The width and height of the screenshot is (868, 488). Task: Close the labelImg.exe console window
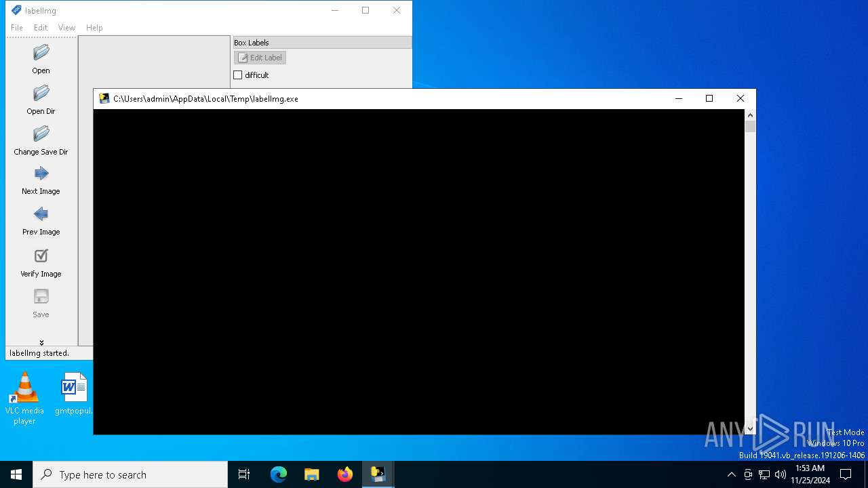(x=741, y=98)
